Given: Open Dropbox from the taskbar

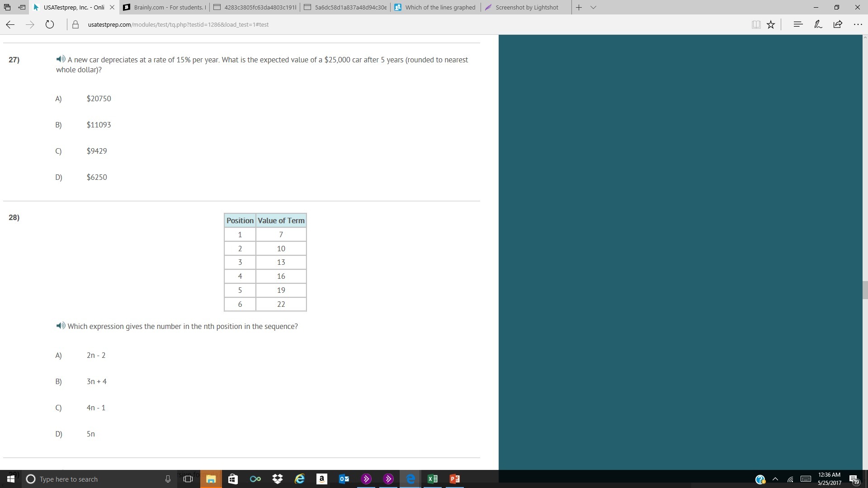Looking at the screenshot, I should pos(277,479).
